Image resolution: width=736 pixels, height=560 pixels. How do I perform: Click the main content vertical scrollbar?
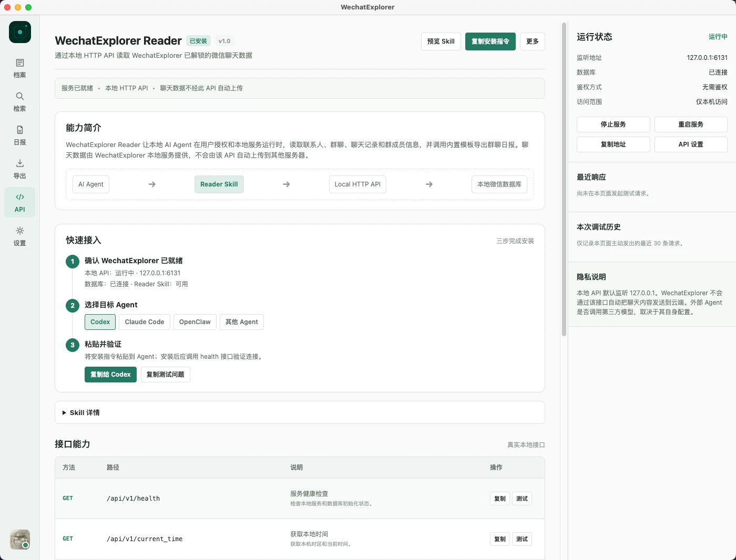(564, 179)
